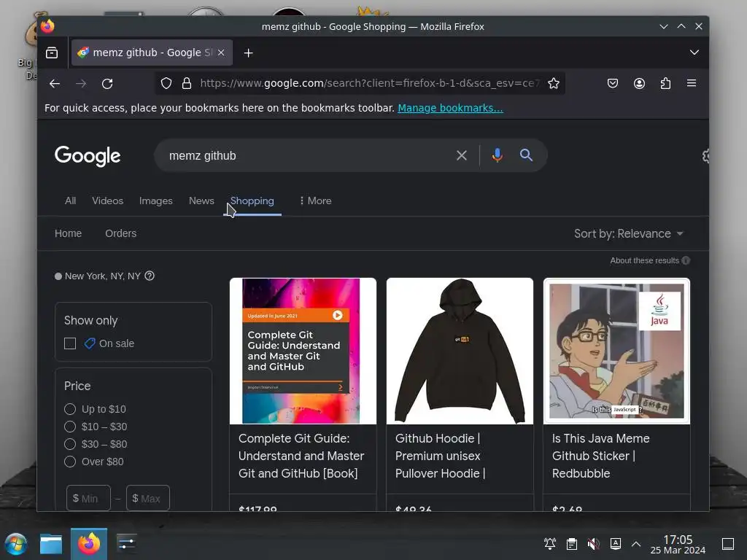This screenshot has height=560, width=747.
Task: Click the Firefox back arrow
Action: tap(55, 84)
